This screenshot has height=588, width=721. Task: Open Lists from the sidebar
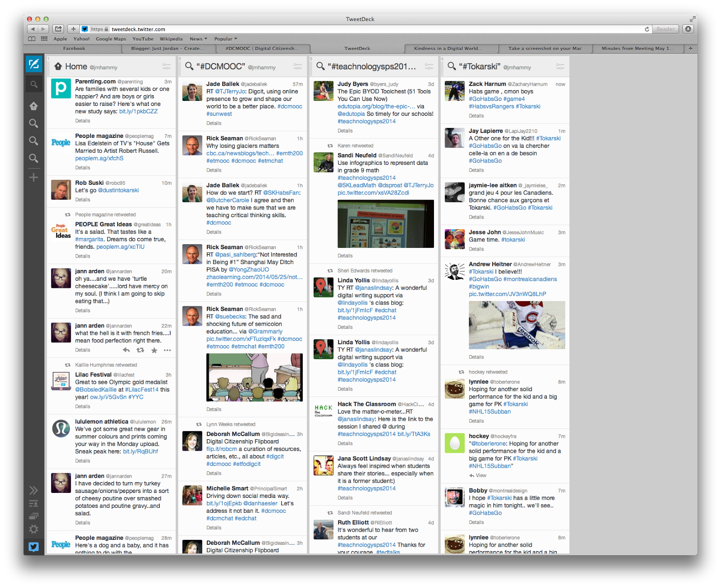pyautogui.click(x=34, y=504)
